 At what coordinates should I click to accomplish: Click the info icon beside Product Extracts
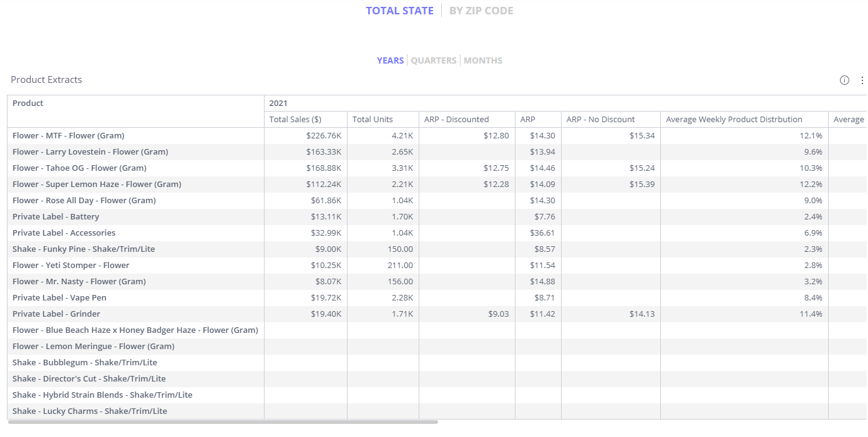(x=844, y=80)
